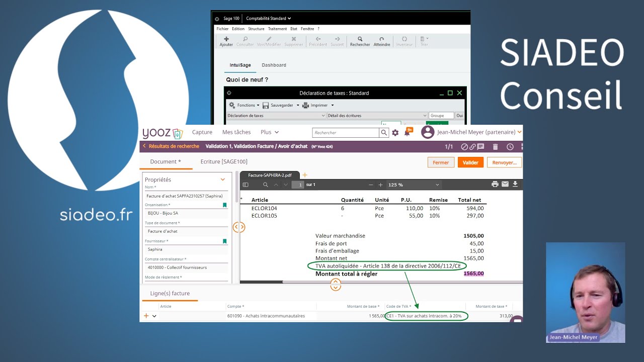Open Fenêtre menu in Sage 100

point(307,29)
